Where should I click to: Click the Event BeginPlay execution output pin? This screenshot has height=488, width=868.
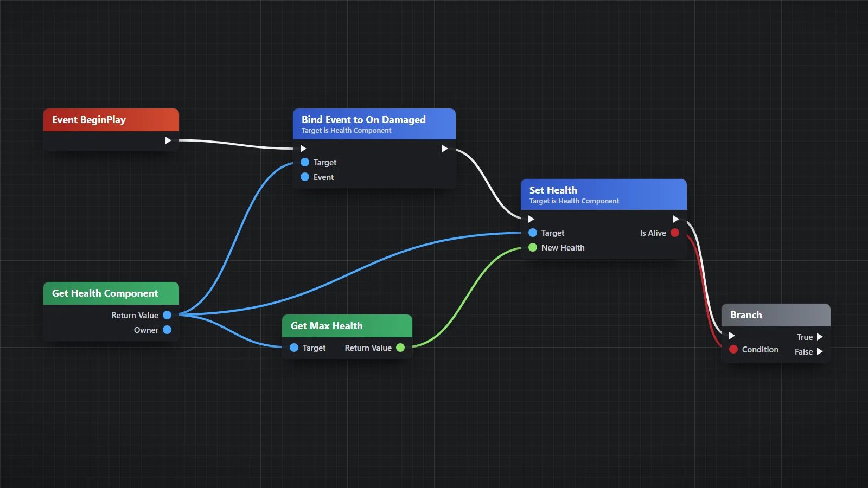click(168, 140)
